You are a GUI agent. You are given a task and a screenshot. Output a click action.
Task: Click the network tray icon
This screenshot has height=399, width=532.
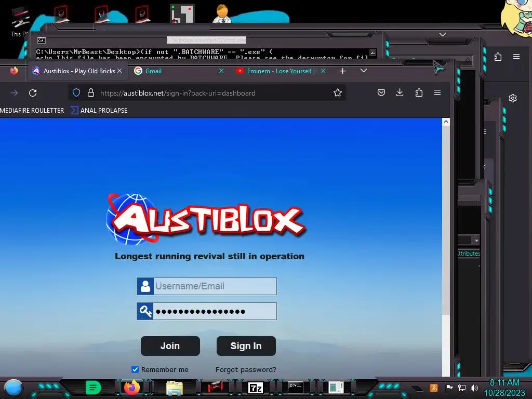(x=461, y=388)
